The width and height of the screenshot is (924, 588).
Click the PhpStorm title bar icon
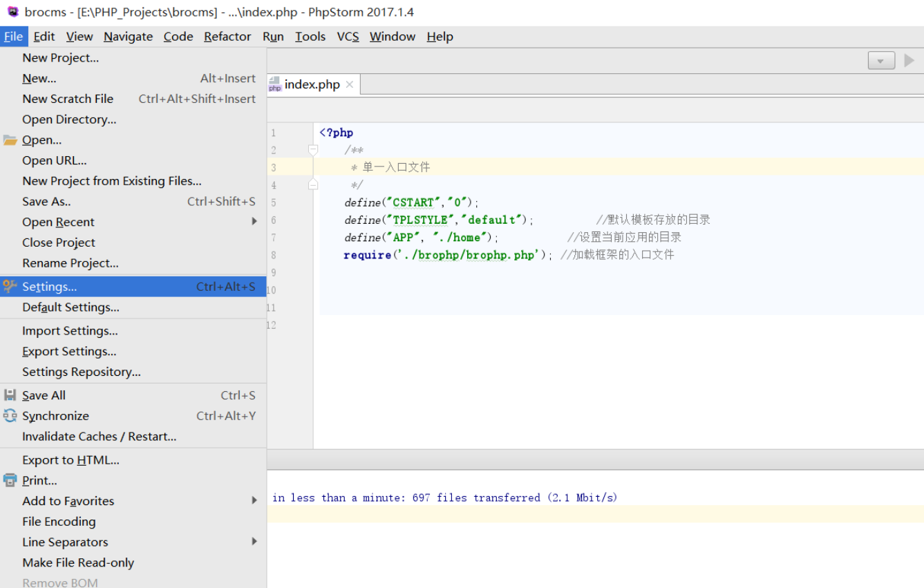point(12,12)
